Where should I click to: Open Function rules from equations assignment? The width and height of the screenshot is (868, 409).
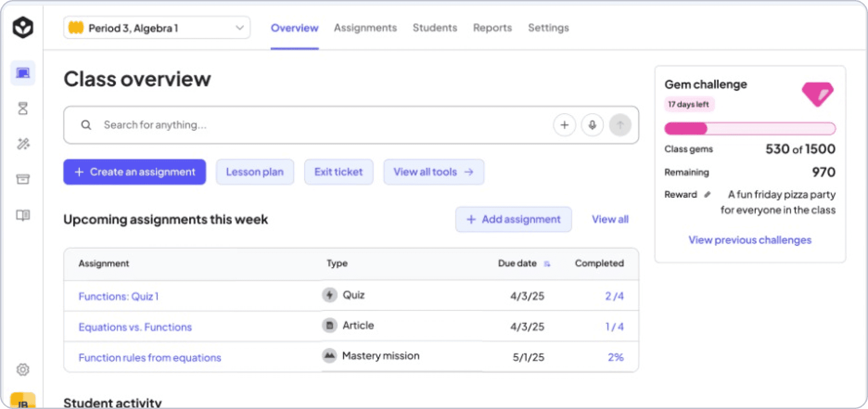[x=150, y=358]
